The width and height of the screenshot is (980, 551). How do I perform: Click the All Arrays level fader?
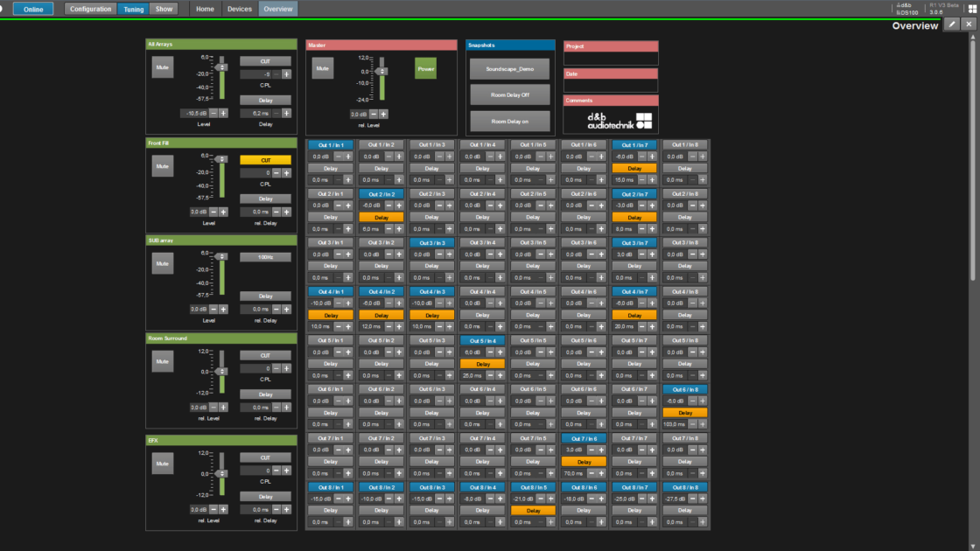click(222, 67)
